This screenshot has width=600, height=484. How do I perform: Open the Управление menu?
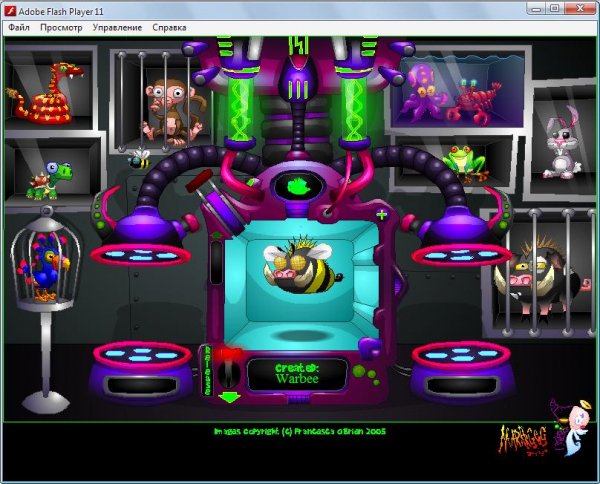coord(117,28)
